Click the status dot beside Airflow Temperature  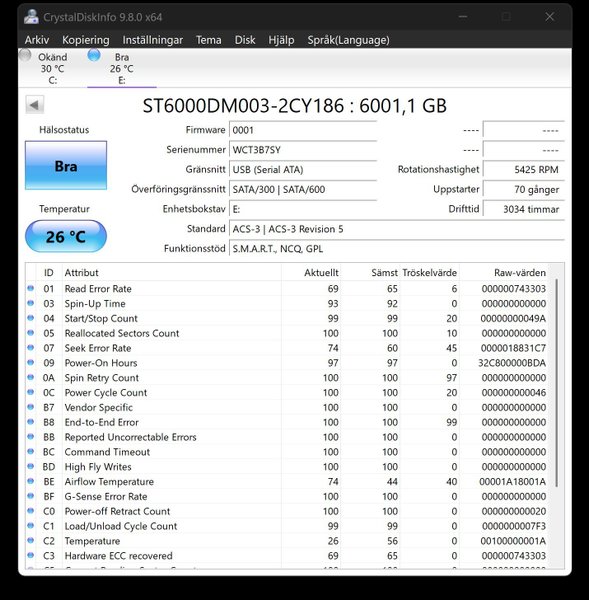31,481
